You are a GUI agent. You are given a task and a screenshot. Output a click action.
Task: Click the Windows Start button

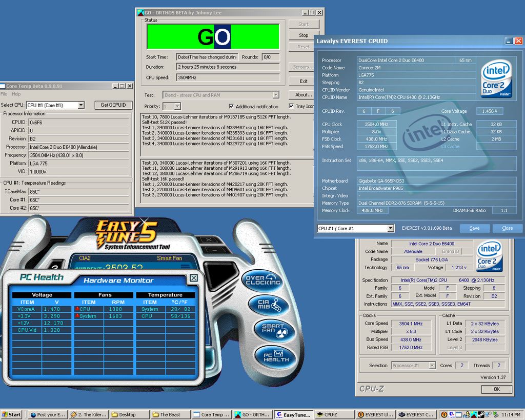[11, 415]
